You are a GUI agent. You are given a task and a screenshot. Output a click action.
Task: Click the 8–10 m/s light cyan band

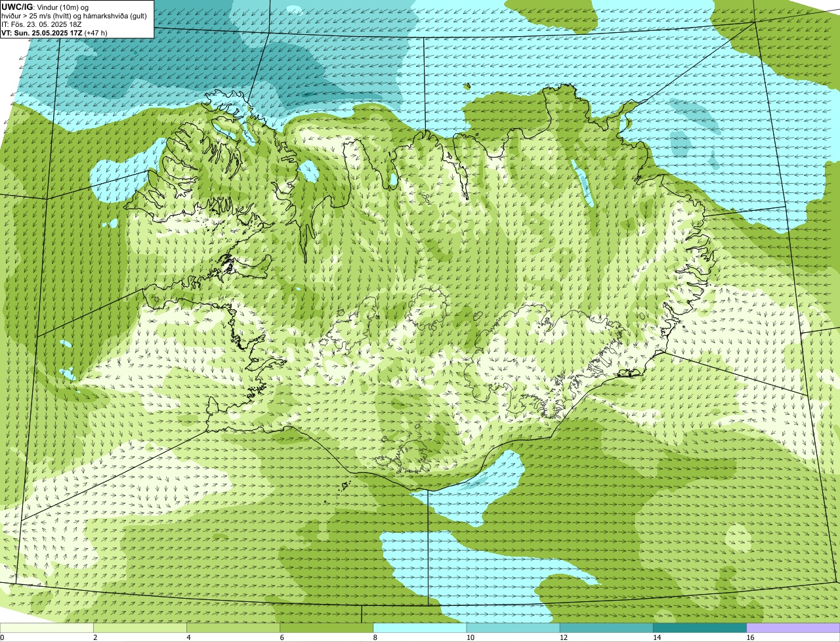[420, 628]
